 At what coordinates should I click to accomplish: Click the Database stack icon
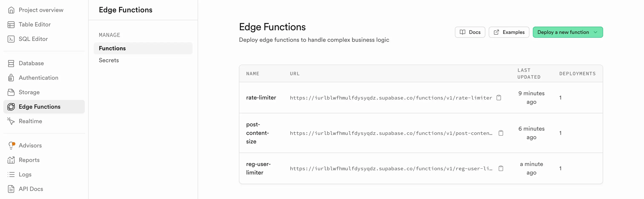click(x=11, y=63)
